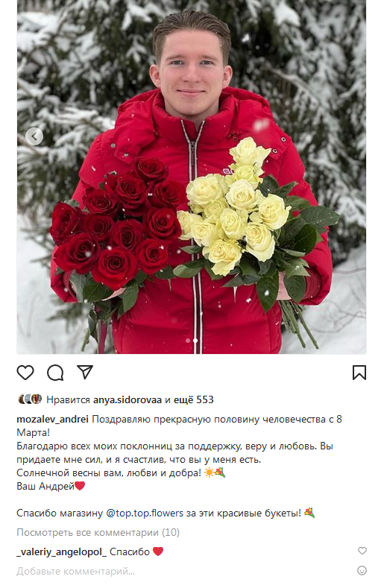The image size is (384, 588).
Task: Open anya.sidorovaa profile link
Action: pos(128,399)
